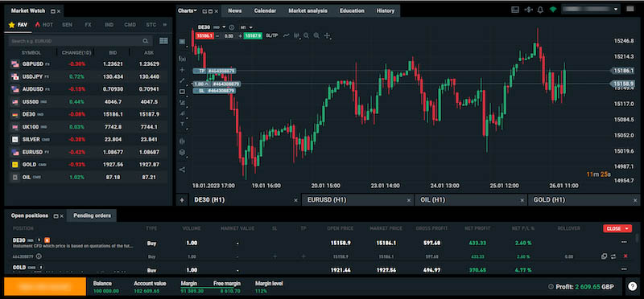Open the chart indicators/candles settings icon
The height and width of the screenshot is (299, 644).
(296, 35)
